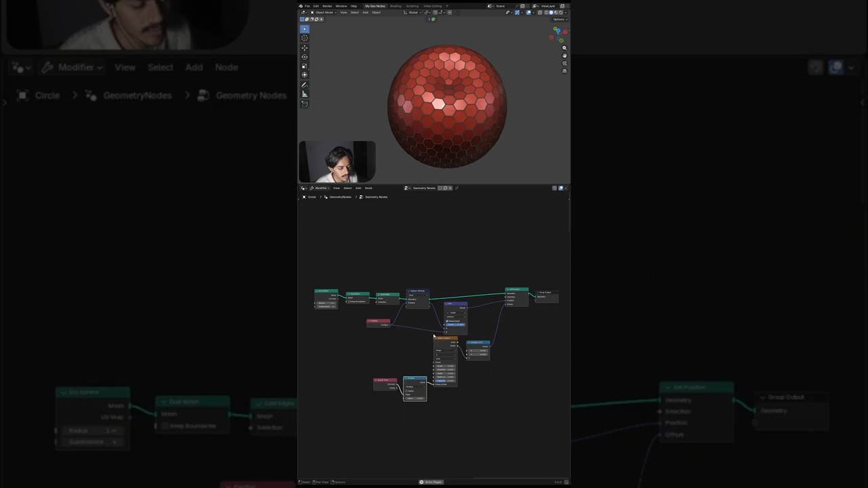
Task: Select the Rotate tool in viewport toolbar
Action: [304, 56]
